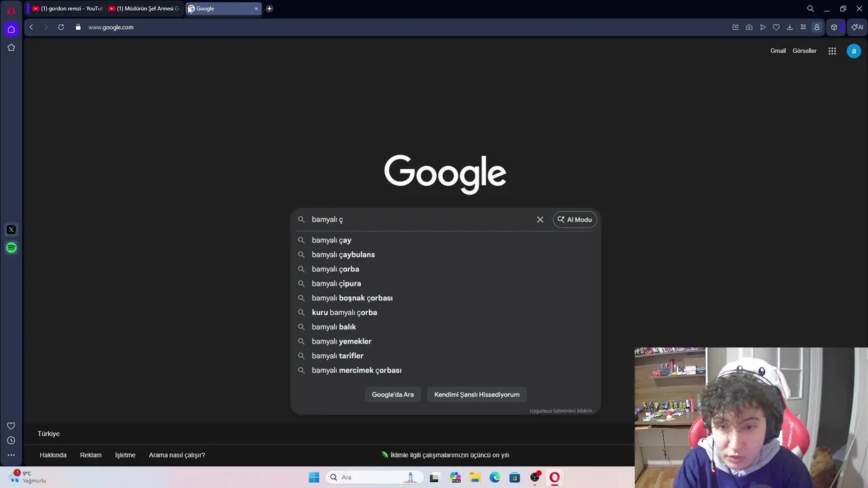Open the player/send arrow toolbar icon
This screenshot has width=868, height=488.
click(763, 27)
